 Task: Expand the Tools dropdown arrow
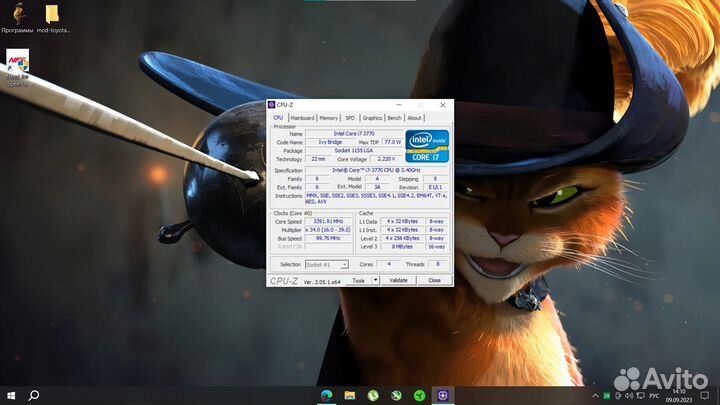375,281
